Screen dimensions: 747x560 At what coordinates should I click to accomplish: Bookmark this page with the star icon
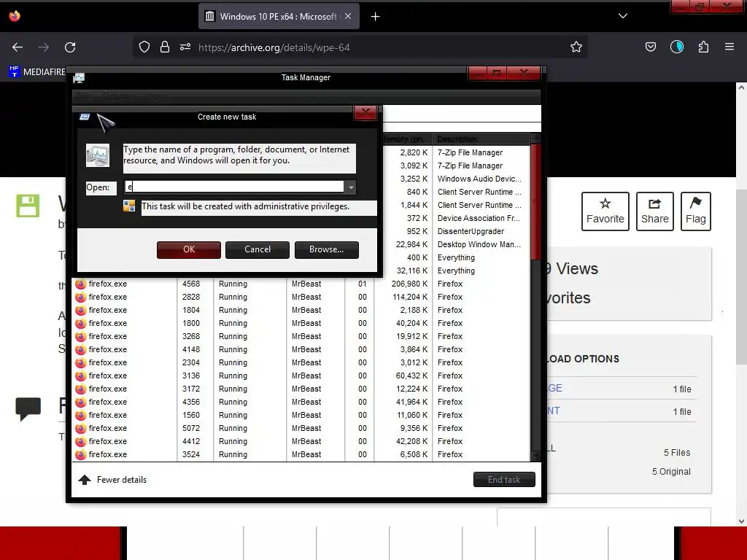tap(576, 47)
